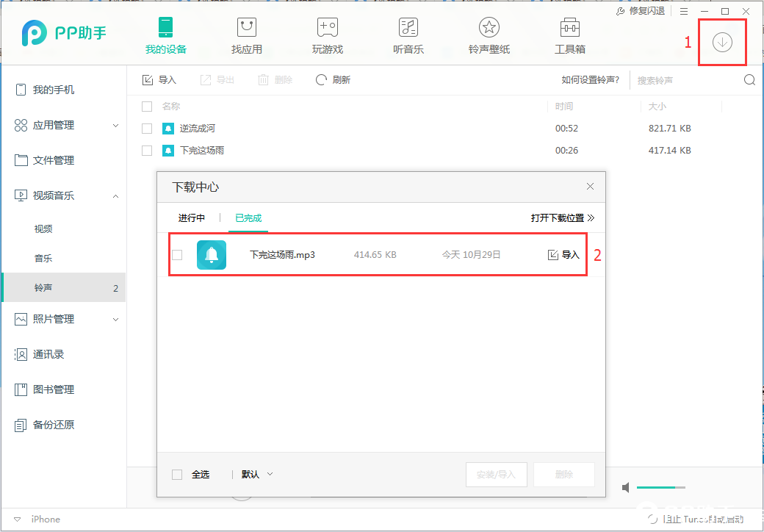Click 如何设置铃声? help link
This screenshot has width=764, height=532.
(591, 80)
